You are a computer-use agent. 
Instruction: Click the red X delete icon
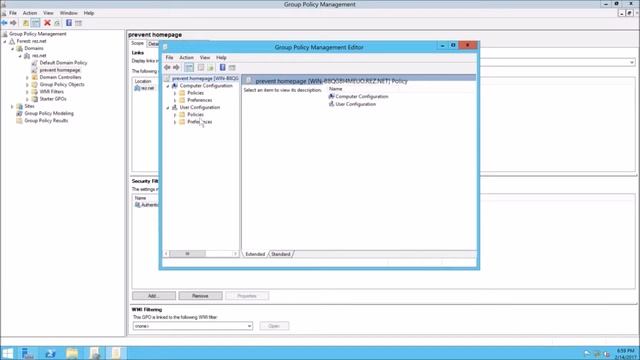pyautogui.click(x=47, y=23)
